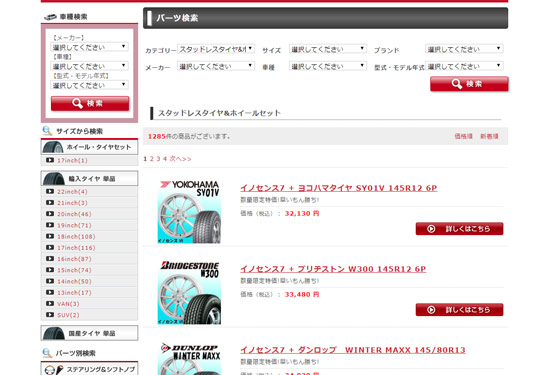The width and height of the screenshot is (550, 375).
Task: Click arrow icon beside 15inch(74)
Action: pyautogui.click(x=50, y=270)
